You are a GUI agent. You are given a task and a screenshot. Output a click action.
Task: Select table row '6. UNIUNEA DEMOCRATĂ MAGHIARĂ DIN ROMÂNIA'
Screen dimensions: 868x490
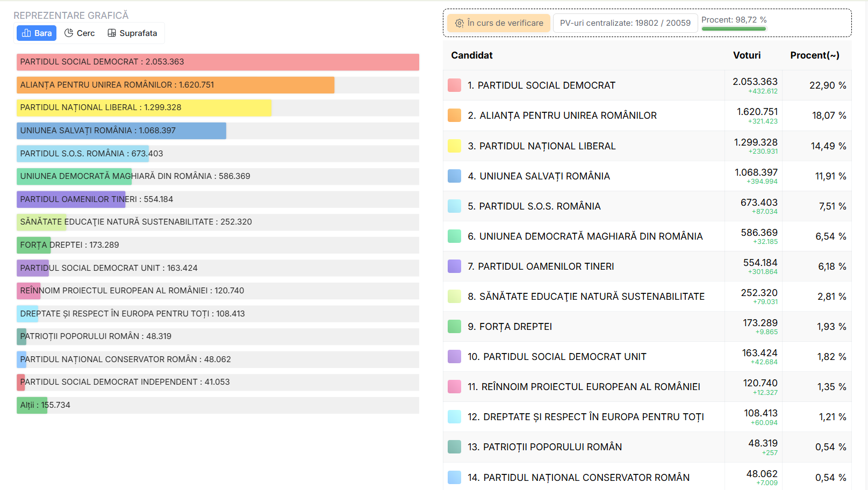pos(647,236)
